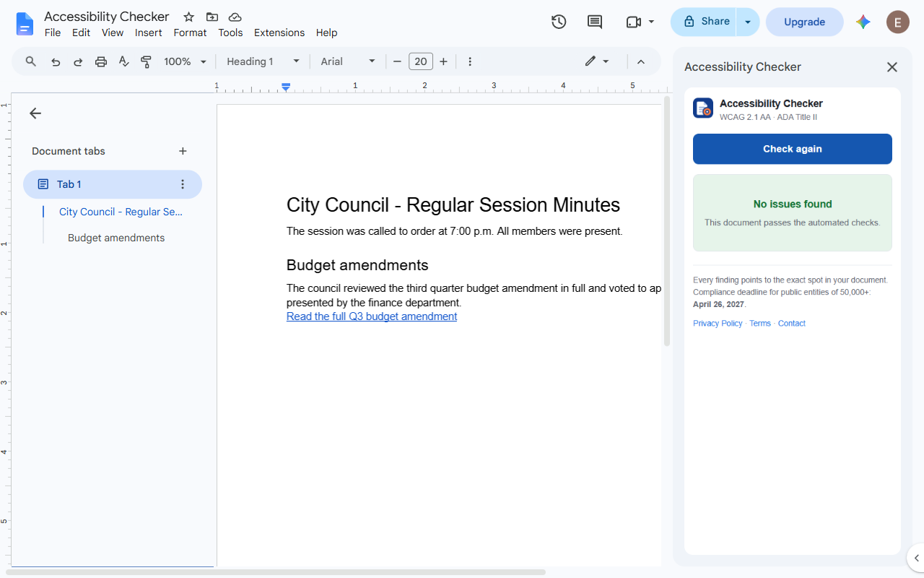Search the menus with magnifier icon
Screen dimensions: 924x578
tap(31, 61)
